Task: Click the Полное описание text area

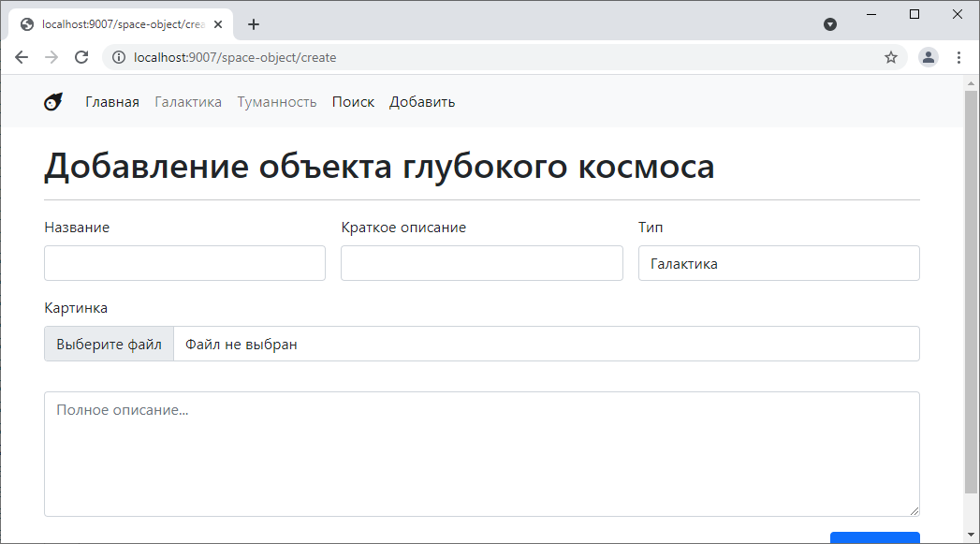Action: (x=481, y=453)
